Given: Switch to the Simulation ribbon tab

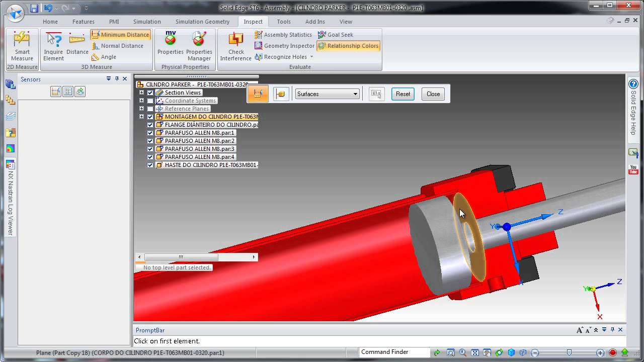Looking at the screenshot, I should pos(147,22).
